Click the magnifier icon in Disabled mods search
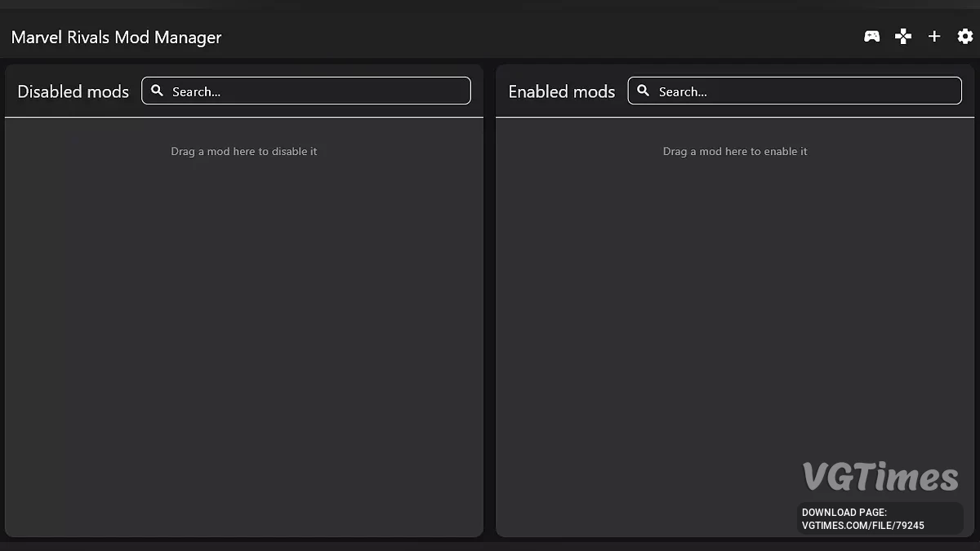This screenshot has height=551, width=980. (x=158, y=91)
